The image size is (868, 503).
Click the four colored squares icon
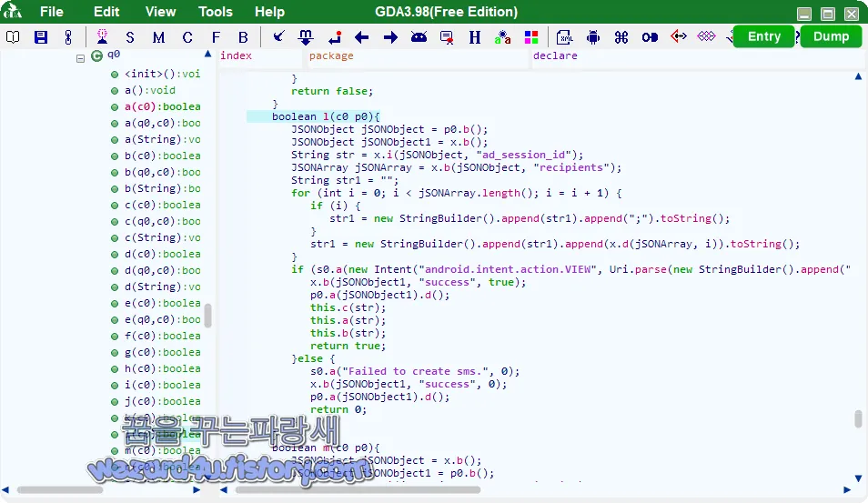(531, 37)
